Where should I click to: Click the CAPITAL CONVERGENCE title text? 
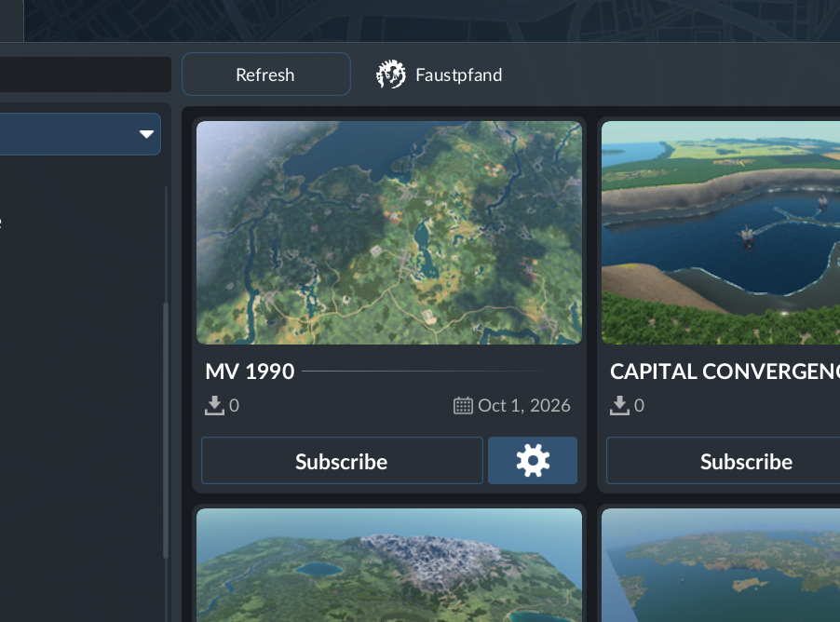pyautogui.click(x=725, y=372)
